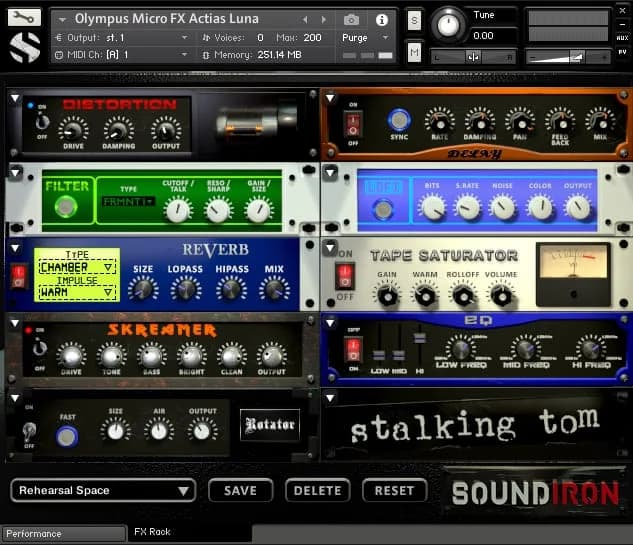Viewport: 633px width, 545px height.
Task: Click the wrench edit-instrument icon
Action: pyautogui.click(x=24, y=17)
